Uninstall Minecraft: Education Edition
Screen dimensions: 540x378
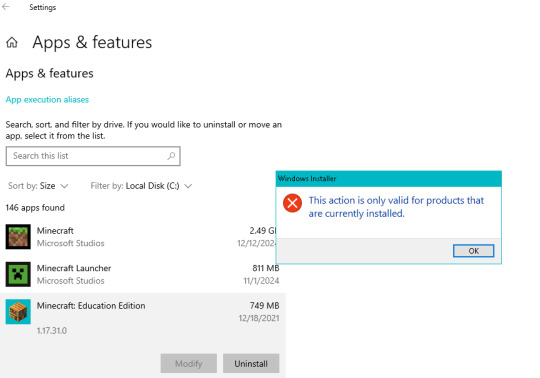pos(251,363)
